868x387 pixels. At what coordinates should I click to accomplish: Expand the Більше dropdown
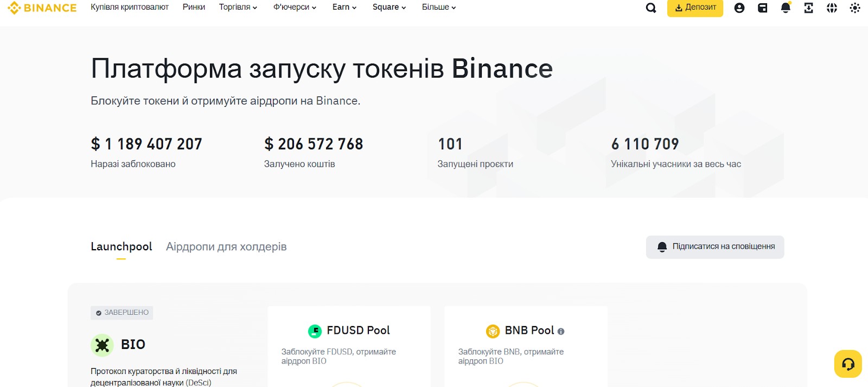click(x=439, y=7)
